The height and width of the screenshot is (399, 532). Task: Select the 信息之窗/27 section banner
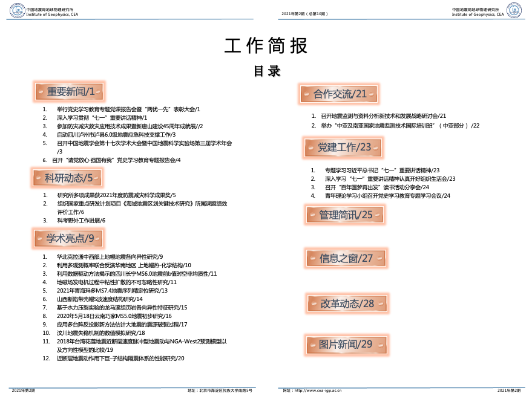coord(346,258)
